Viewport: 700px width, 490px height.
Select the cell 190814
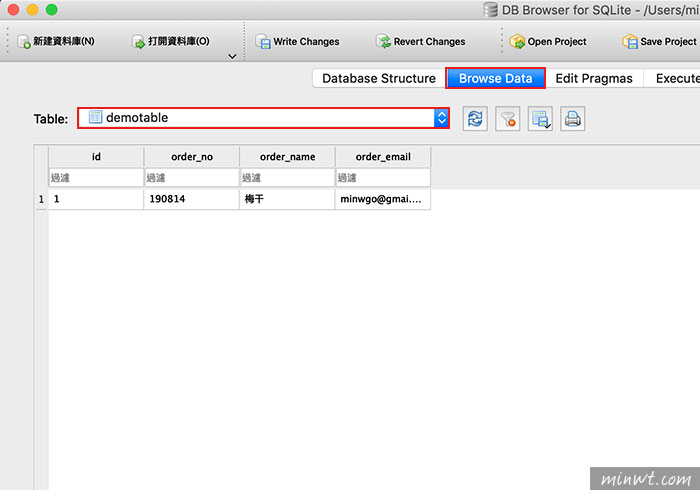[192, 199]
